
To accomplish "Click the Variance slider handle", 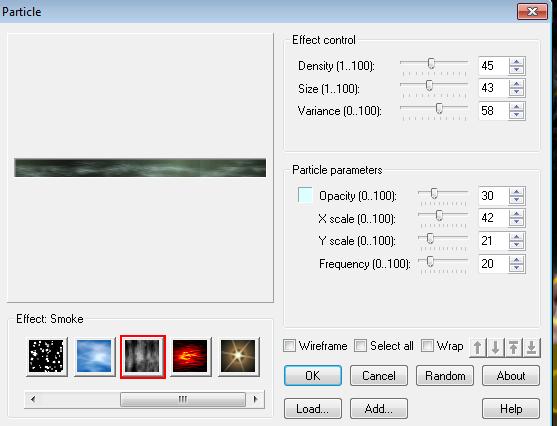I will coord(439,108).
